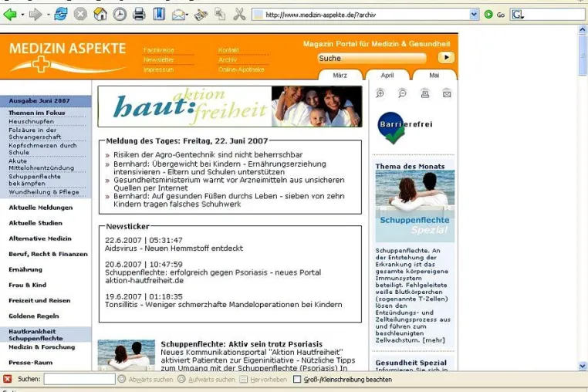Click the vertical scrollbar thumb
588x392 pixels.
[583, 55]
